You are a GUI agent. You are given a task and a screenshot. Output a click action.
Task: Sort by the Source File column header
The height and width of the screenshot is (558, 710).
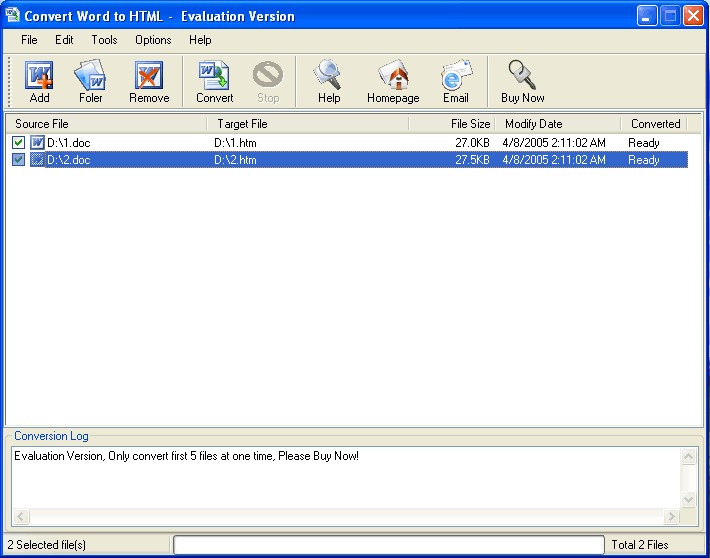coord(106,124)
